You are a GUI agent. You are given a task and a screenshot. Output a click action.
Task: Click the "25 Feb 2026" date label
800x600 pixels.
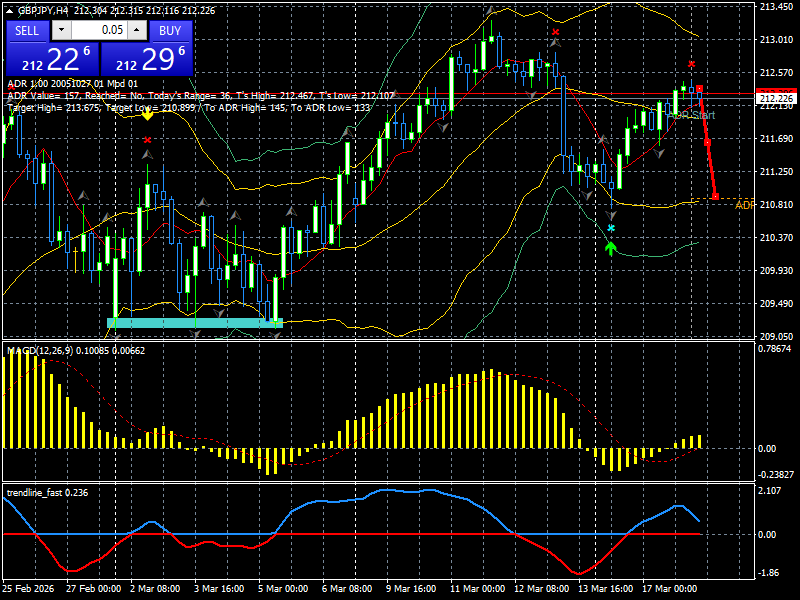coord(28,588)
